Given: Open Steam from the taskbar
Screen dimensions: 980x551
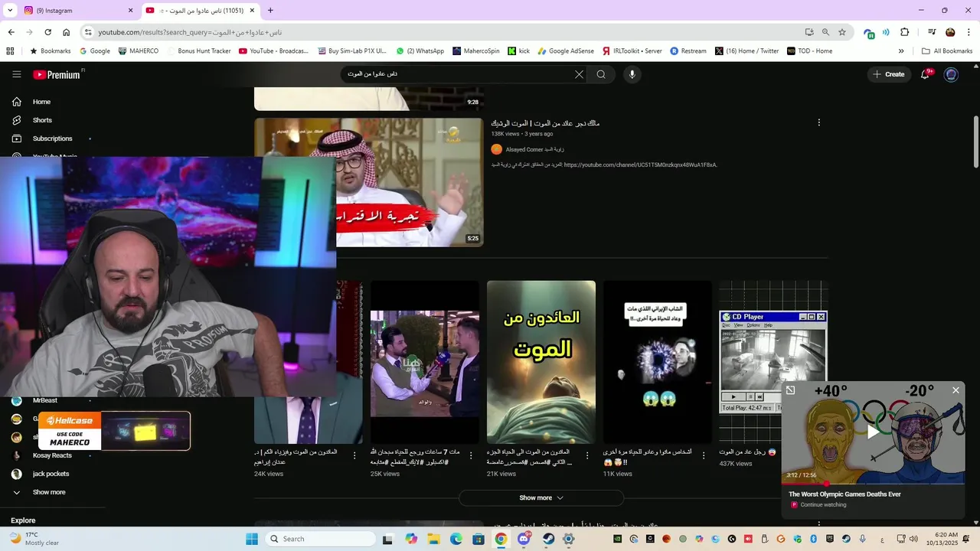Looking at the screenshot, I should (549, 539).
